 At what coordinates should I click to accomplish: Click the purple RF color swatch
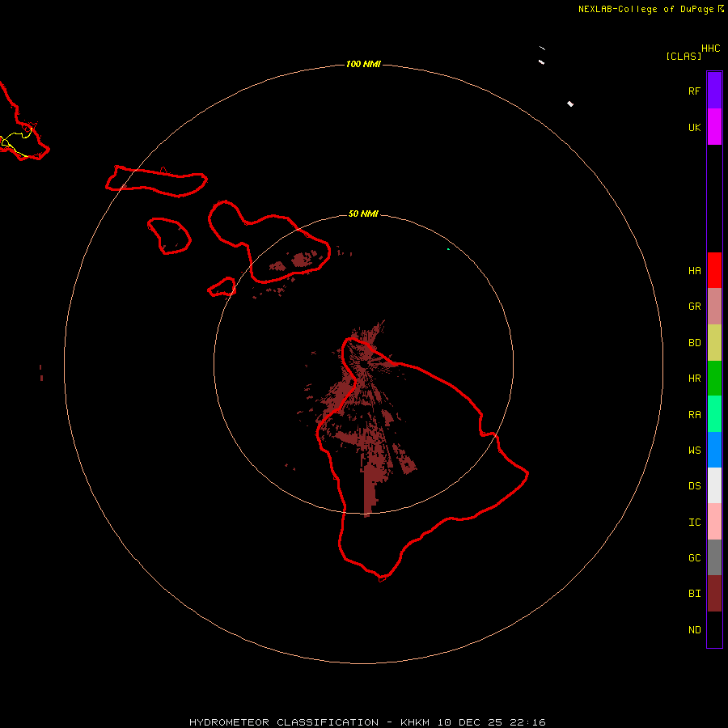(x=714, y=91)
